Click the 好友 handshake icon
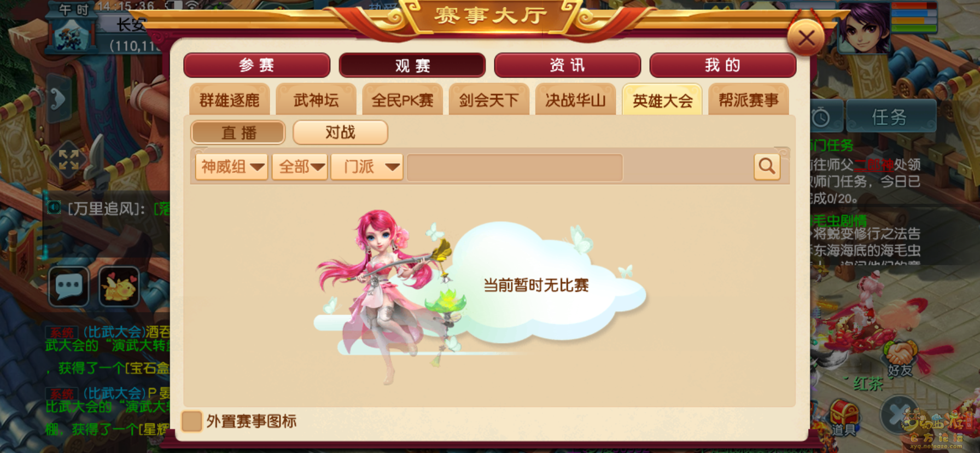Screen dimensions: 980x453 tap(900, 358)
